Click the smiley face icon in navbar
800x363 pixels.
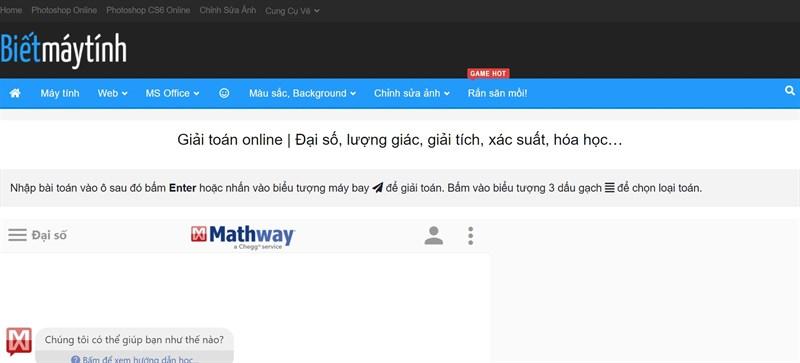[x=224, y=93]
